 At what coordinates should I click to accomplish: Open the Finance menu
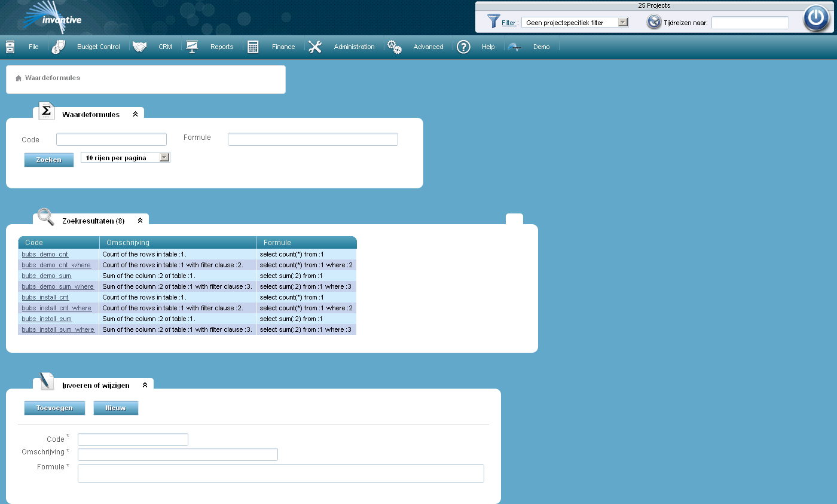coord(283,47)
